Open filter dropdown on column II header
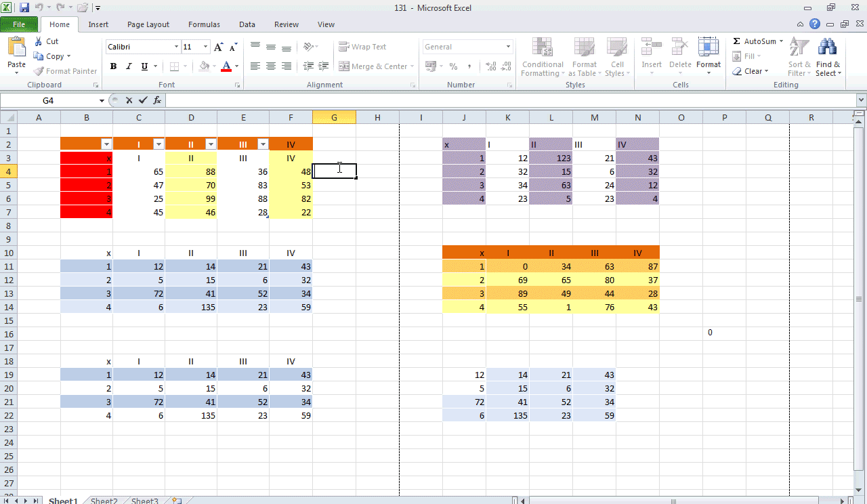 [x=210, y=144]
